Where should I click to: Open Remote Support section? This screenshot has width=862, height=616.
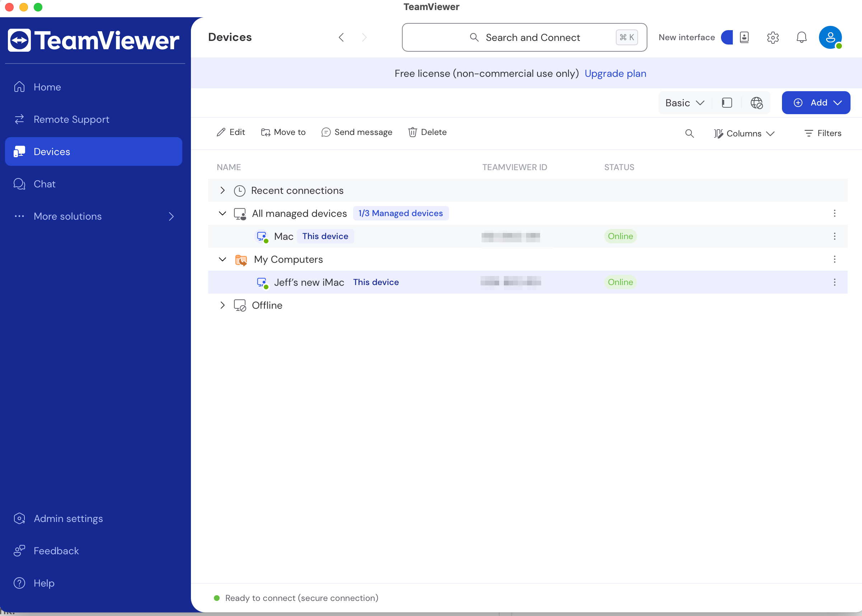[x=93, y=120]
